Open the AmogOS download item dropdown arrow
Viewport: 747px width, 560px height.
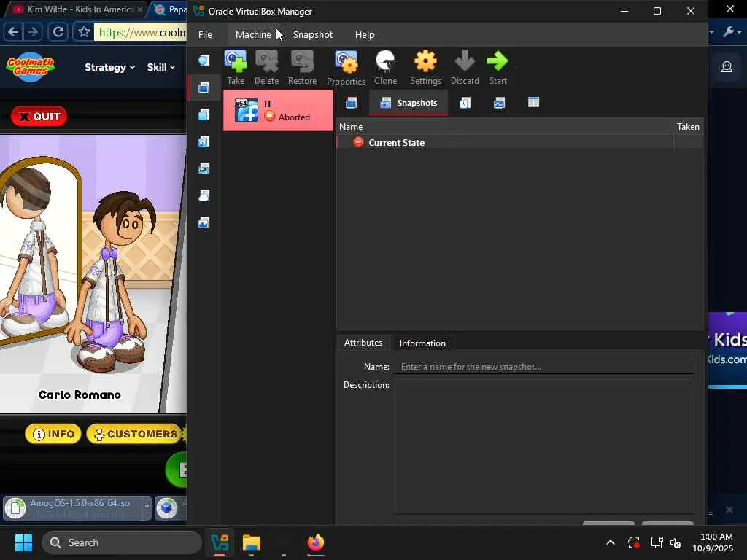(146, 506)
